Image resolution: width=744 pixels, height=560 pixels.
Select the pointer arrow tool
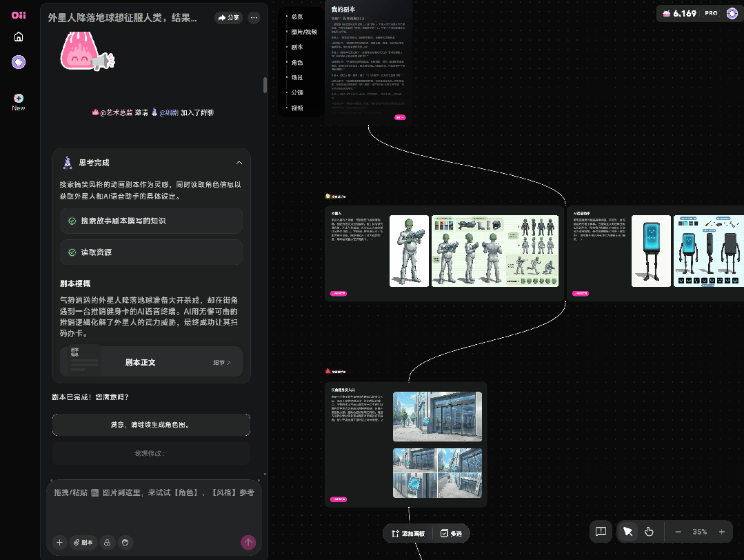tap(627, 532)
